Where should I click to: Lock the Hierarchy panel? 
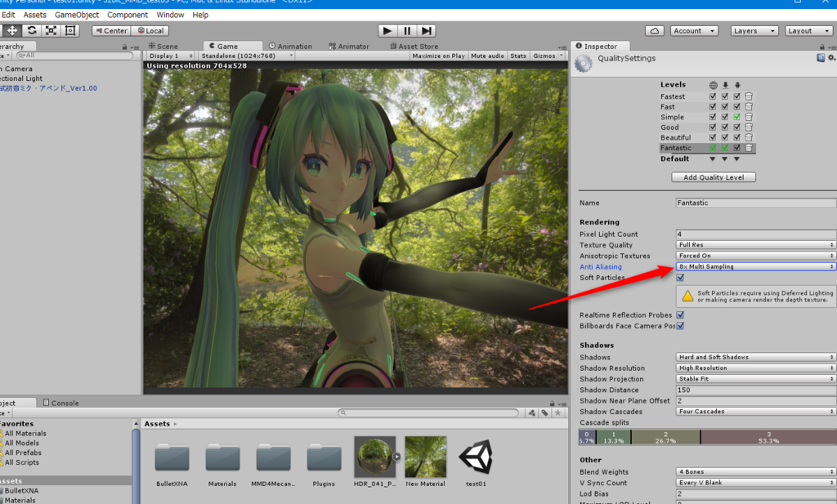(125, 47)
